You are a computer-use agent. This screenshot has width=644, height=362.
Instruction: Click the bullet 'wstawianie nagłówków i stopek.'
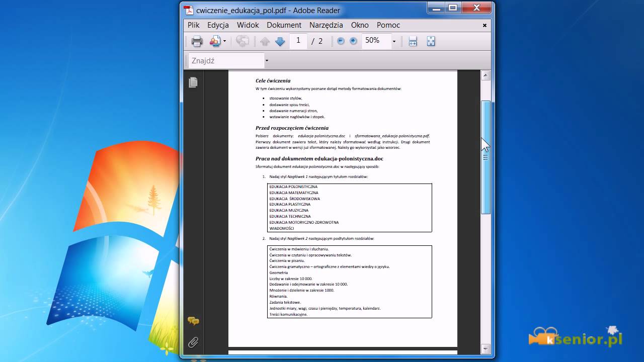(x=297, y=117)
